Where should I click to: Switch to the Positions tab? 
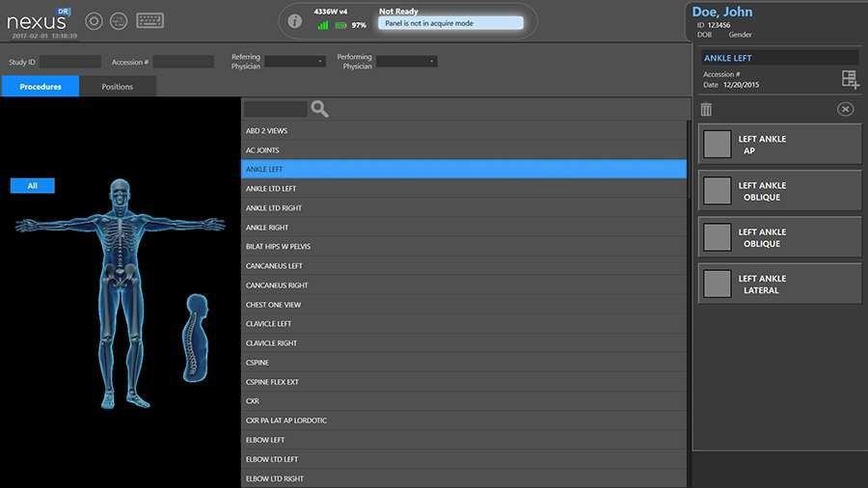click(118, 87)
